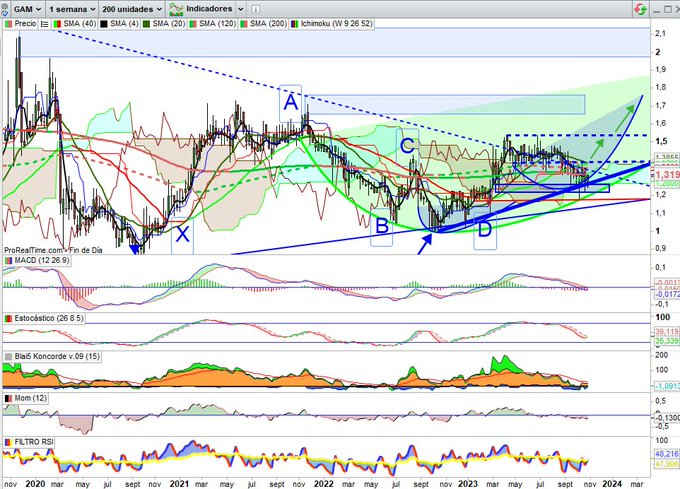The width and height of the screenshot is (680, 489).
Task: Click the link-group icon left of GAM
Action: 4,9
